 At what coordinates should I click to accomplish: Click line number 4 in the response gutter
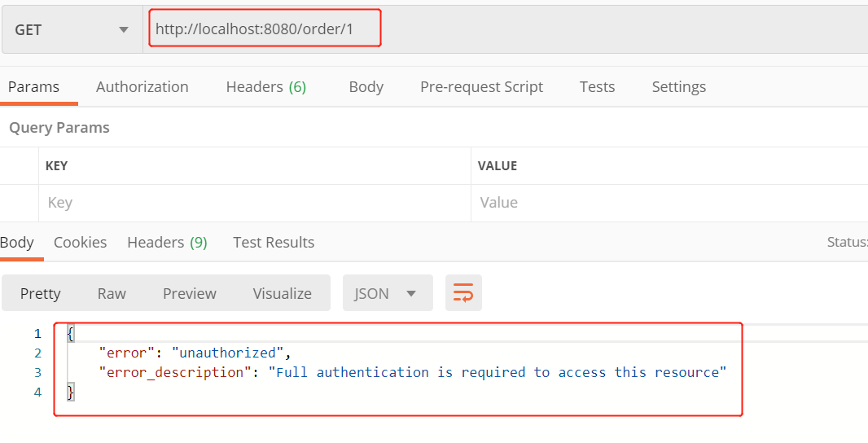point(37,392)
